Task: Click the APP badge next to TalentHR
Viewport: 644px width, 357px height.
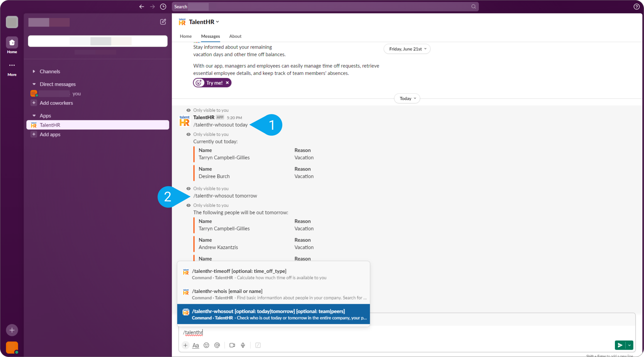Action: tap(220, 117)
